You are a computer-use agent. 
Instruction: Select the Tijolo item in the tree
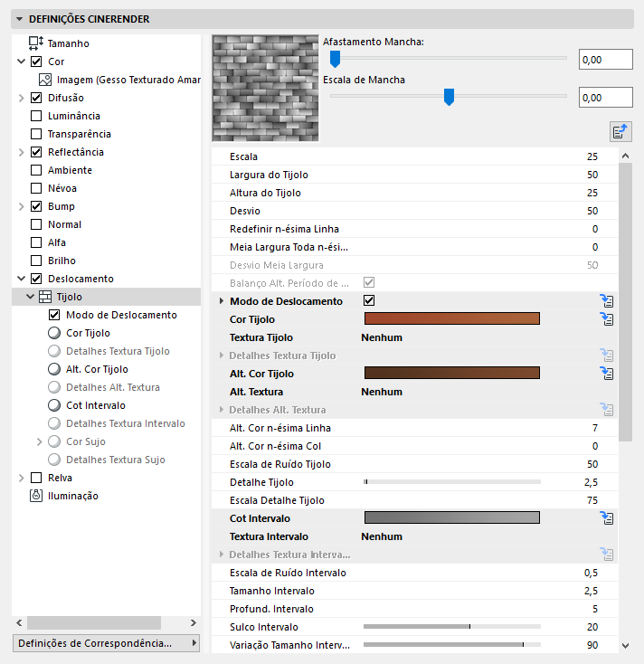pos(69,297)
